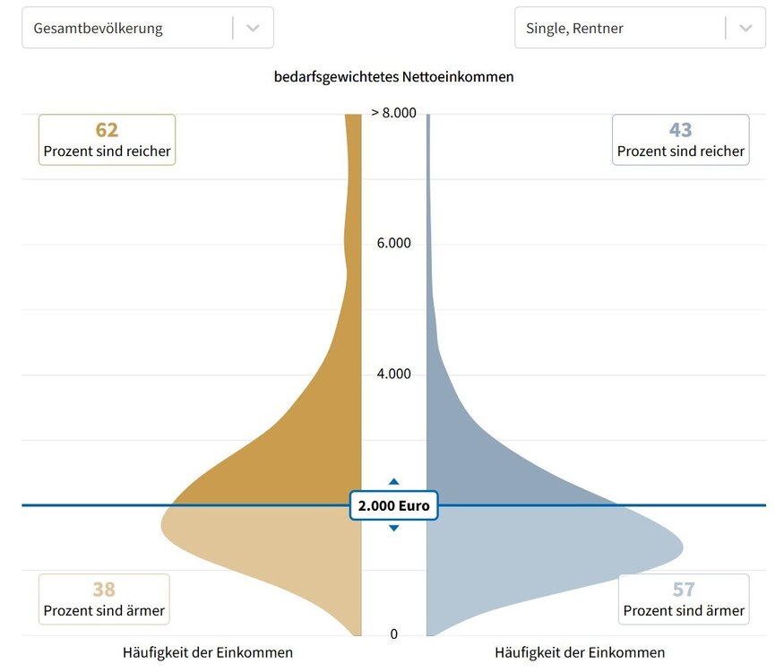The image size is (784, 672).
Task: Click the chevron arrow beside Gesamtbevölkerung
Action: coord(253,28)
